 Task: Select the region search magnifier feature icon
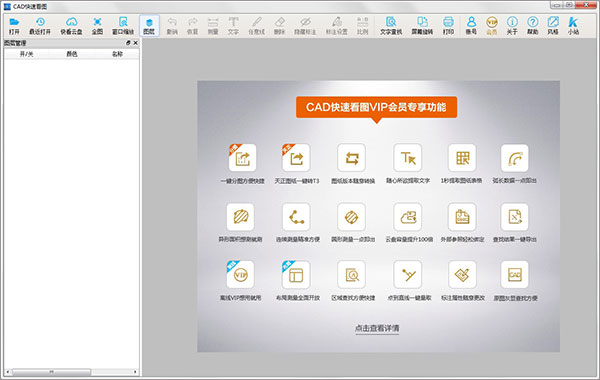(352, 274)
